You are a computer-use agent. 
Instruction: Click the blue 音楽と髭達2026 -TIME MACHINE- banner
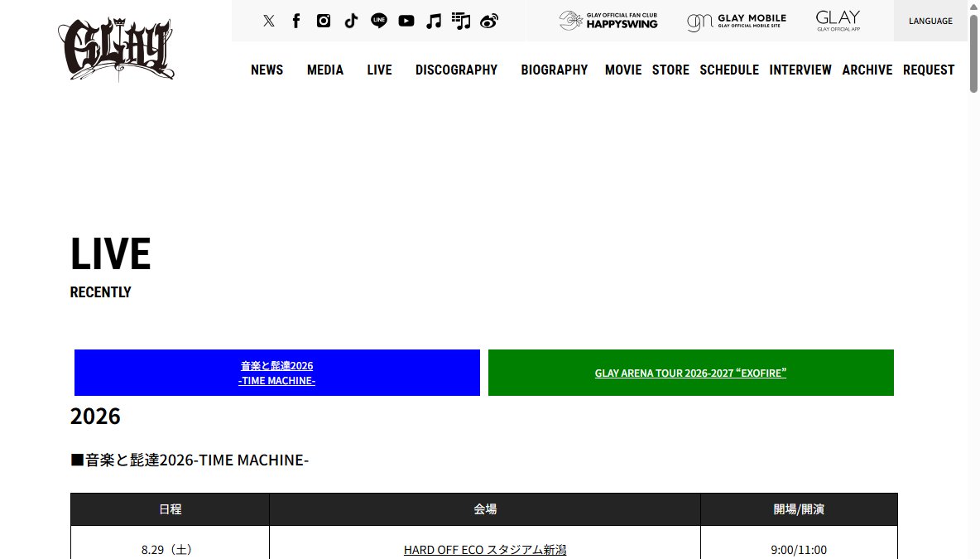[x=277, y=373]
